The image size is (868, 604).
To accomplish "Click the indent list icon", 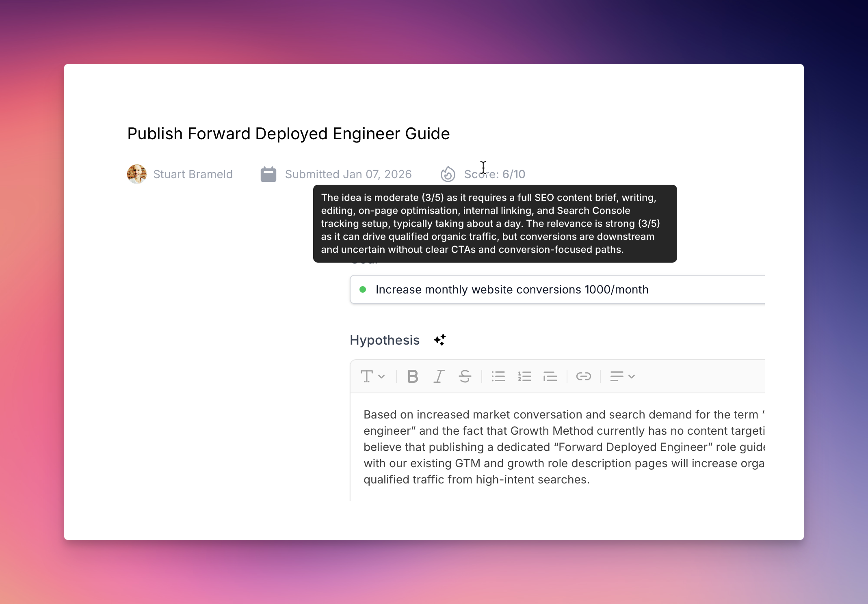I will coord(550,376).
